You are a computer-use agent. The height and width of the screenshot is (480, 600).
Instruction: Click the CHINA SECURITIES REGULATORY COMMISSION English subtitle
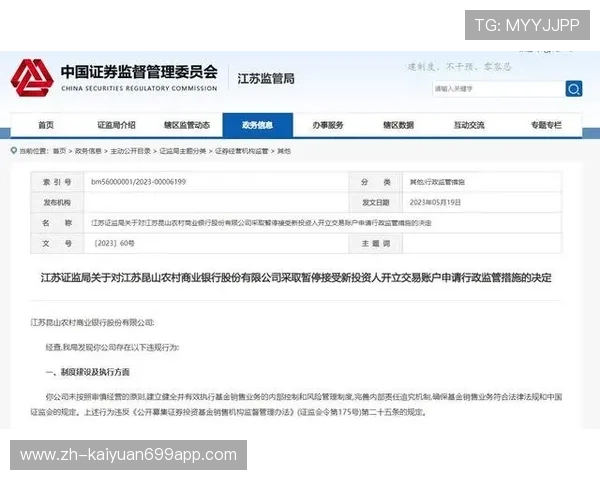(x=139, y=88)
